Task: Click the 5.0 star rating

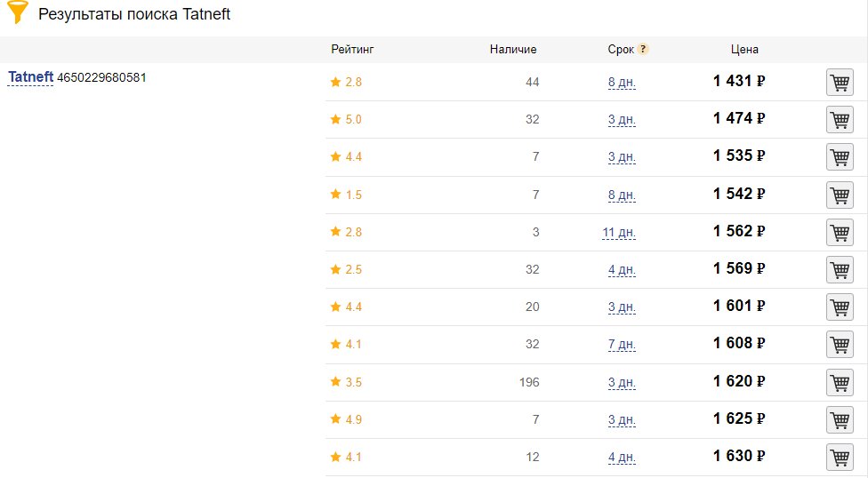Action: (x=346, y=119)
